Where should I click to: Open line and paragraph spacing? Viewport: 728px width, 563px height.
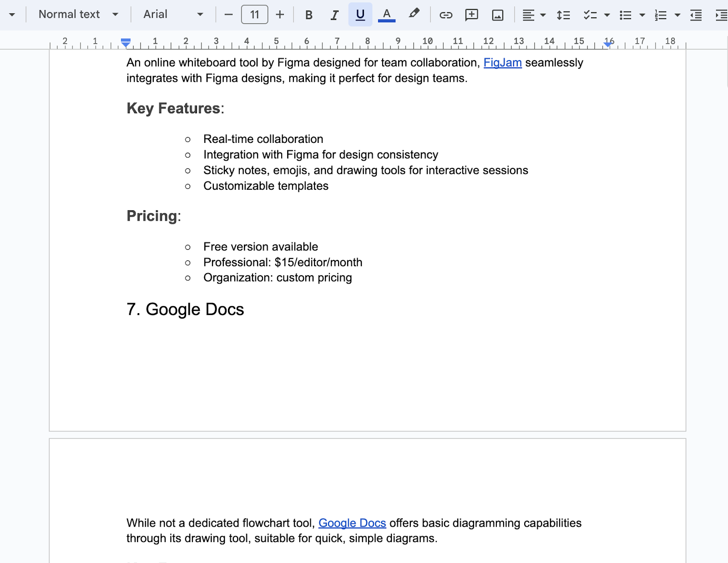pyautogui.click(x=563, y=15)
